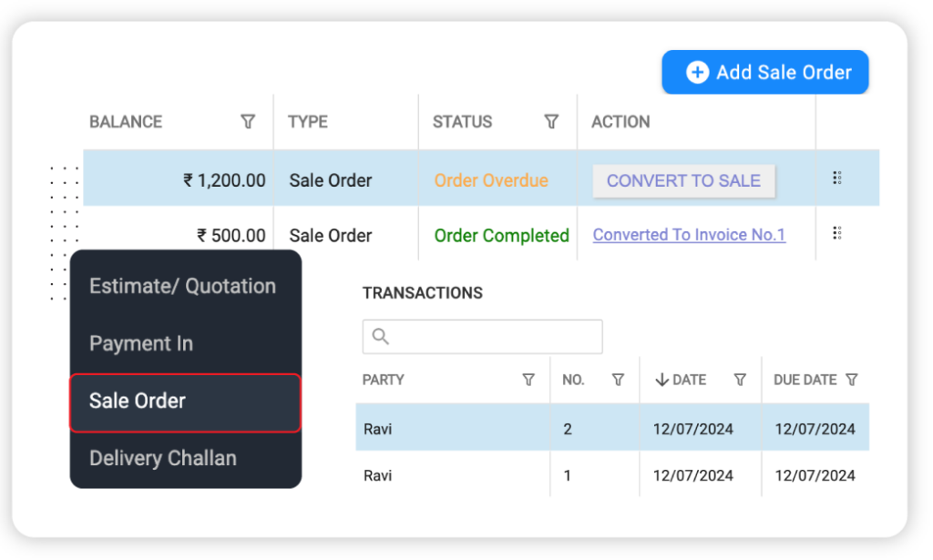Open the DATE column filter icon
Viewport: 933px width, 560px height.
pyautogui.click(x=740, y=380)
